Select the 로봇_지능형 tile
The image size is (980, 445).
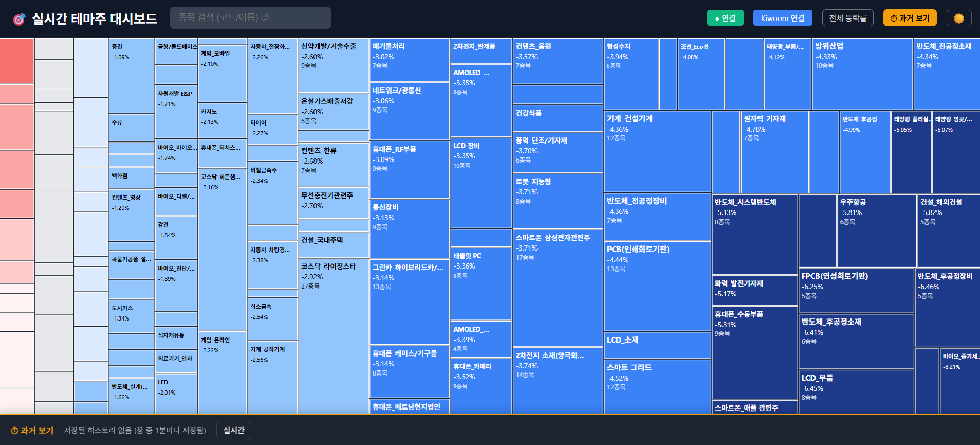(558, 201)
